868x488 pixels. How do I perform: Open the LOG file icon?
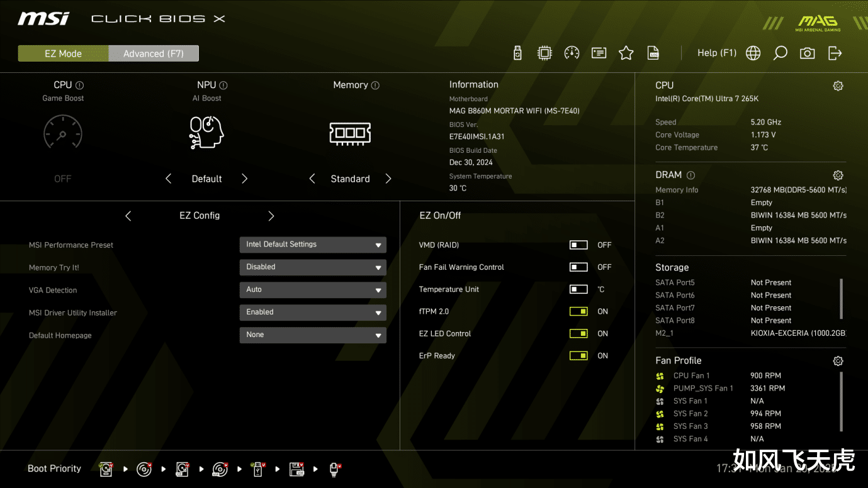tap(653, 53)
